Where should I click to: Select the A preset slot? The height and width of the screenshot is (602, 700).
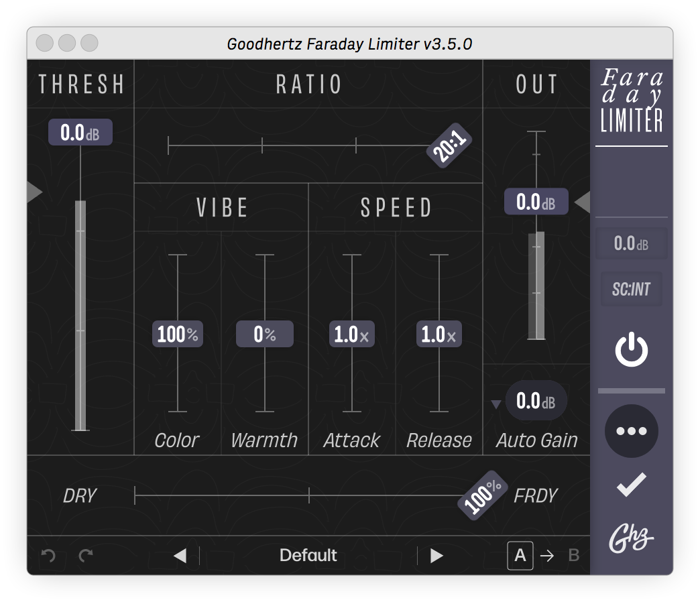(520, 556)
